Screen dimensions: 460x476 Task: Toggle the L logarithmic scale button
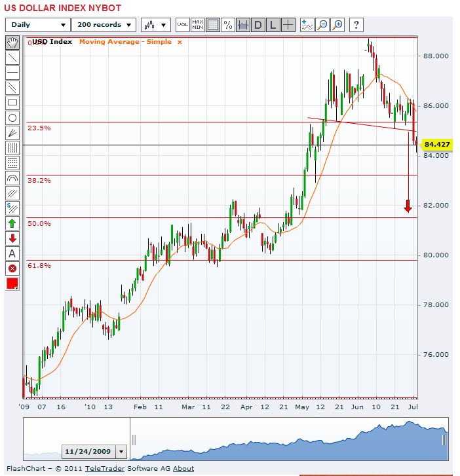pyautogui.click(x=273, y=25)
